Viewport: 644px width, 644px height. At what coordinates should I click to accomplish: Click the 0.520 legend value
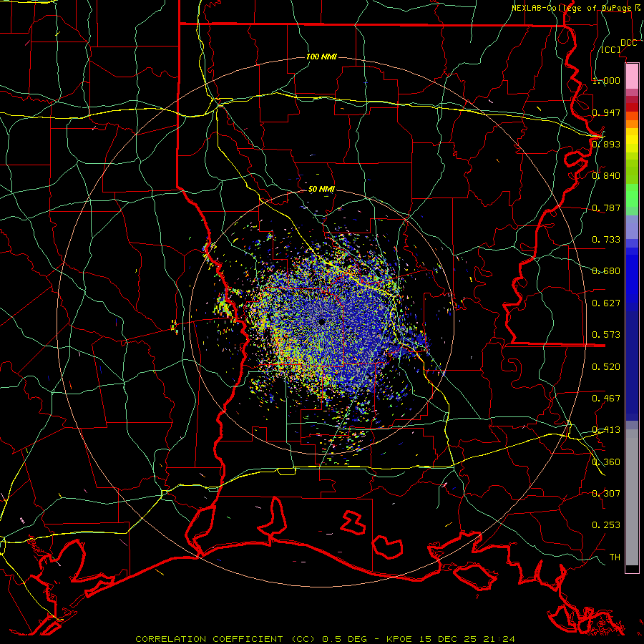(606, 367)
